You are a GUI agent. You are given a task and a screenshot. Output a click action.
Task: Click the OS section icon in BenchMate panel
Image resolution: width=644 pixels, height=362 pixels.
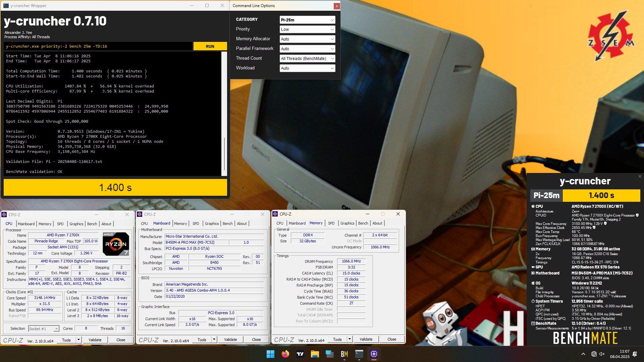[x=533, y=283]
